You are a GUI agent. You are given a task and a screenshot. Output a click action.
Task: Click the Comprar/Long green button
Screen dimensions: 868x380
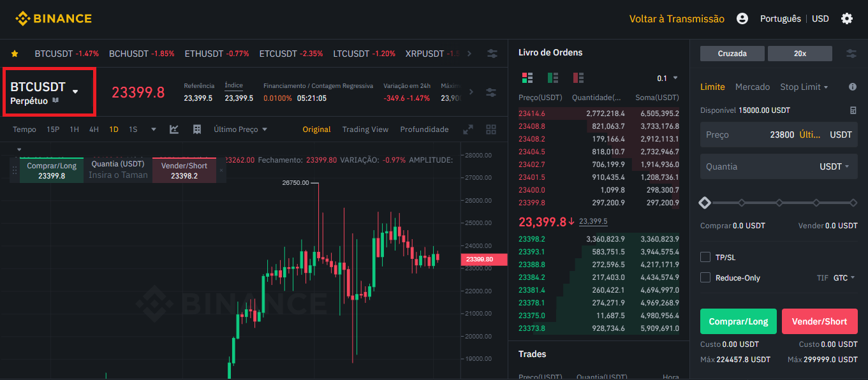tap(738, 321)
